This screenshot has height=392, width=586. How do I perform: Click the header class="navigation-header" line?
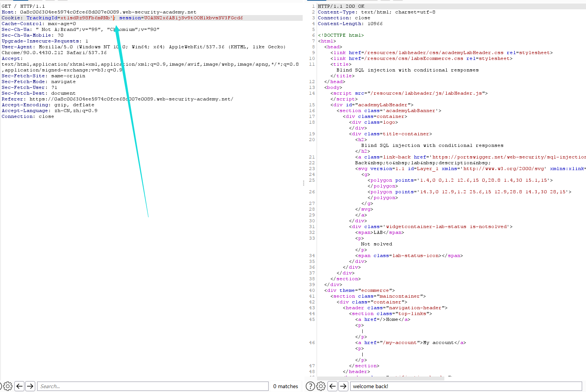click(x=395, y=308)
